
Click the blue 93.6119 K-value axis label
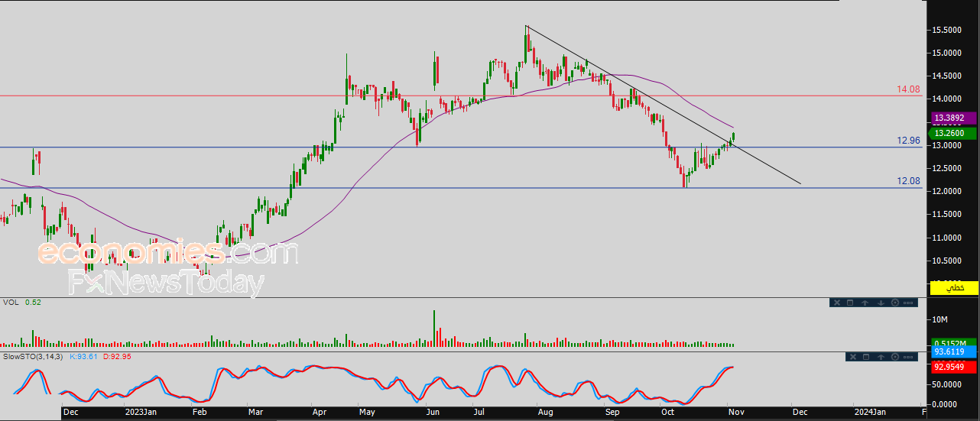[x=954, y=351]
